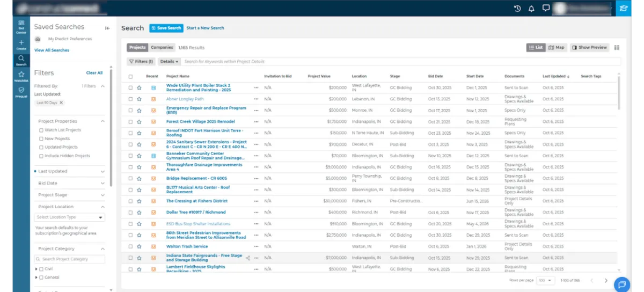Image resolution: width=644 pixels, height=292 pixels.
Task: Open the Details dropdown
Action: coord(170,62)
